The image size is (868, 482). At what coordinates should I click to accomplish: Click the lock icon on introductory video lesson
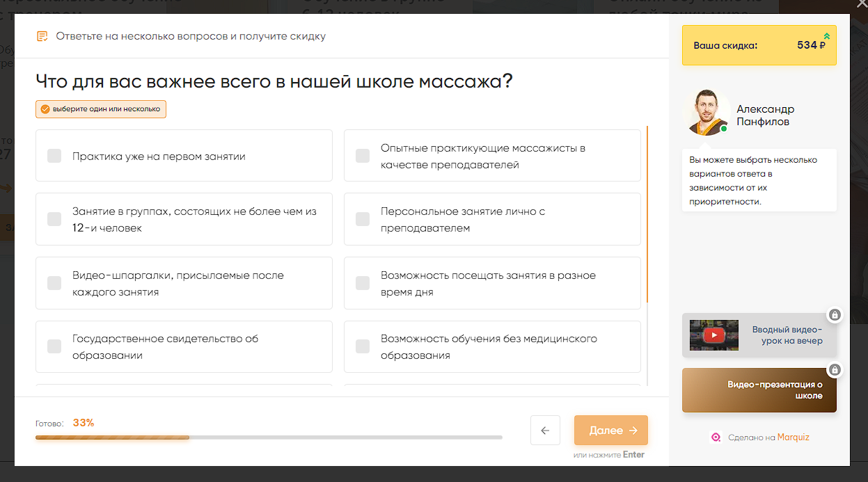tap(835, 315)
